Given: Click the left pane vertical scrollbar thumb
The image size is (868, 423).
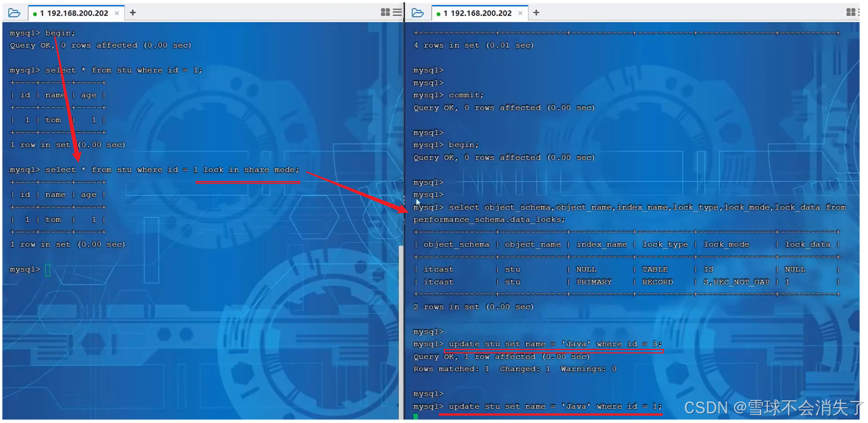Looking at the screenshot, I should point(401,331).
